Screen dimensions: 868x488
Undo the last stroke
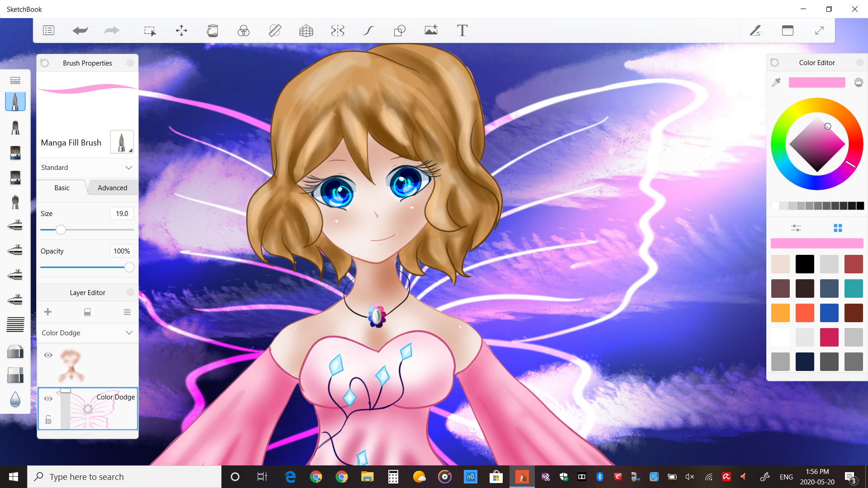pos(80,30)
